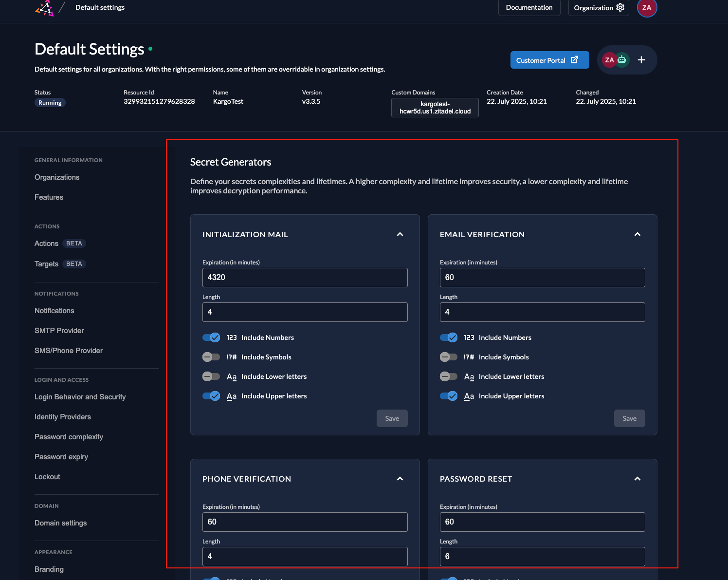
Task: Enable Include Symbols for Initialization Mail
Action: point(211,357)
